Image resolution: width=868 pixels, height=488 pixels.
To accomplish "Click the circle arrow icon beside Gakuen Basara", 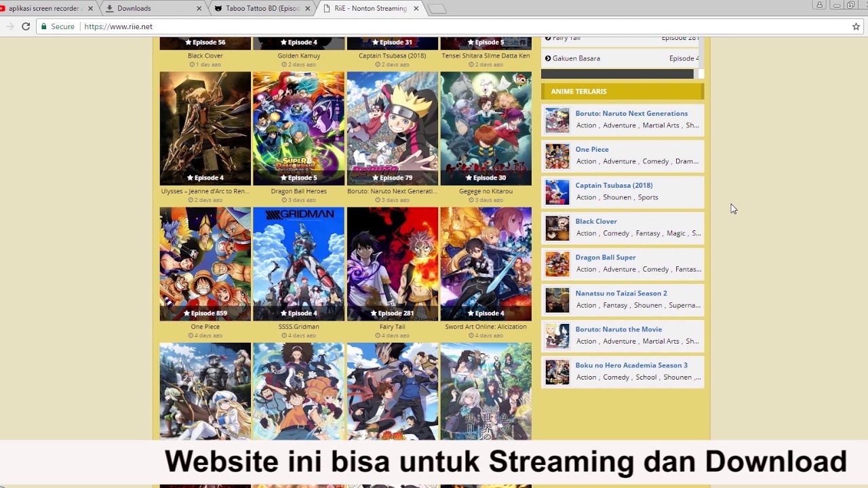I will click(x=548, y=58).
